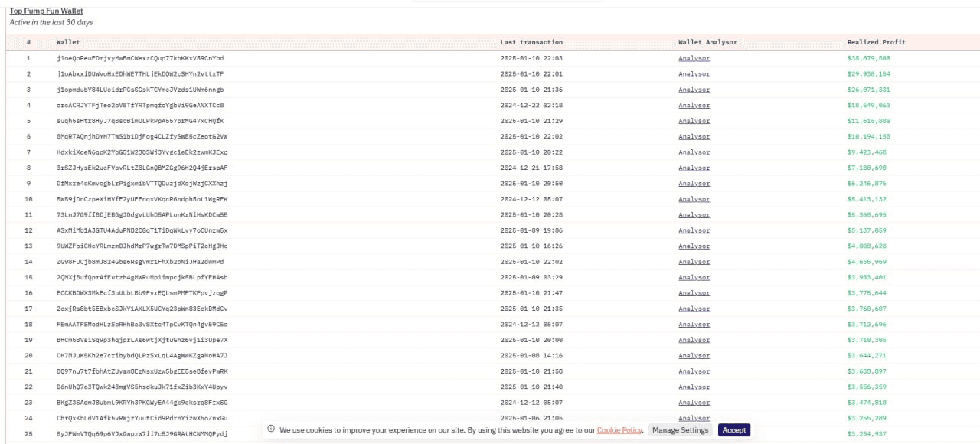Open the Analysor link in row 13
The height and width of the screenshot is (444, 980).
click(x=694, y=246)
